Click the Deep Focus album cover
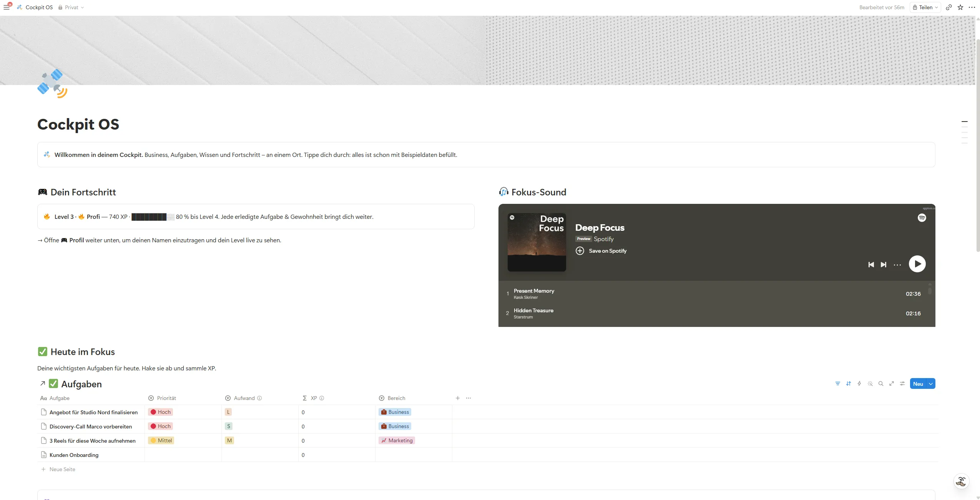 (x=537, y=242)
